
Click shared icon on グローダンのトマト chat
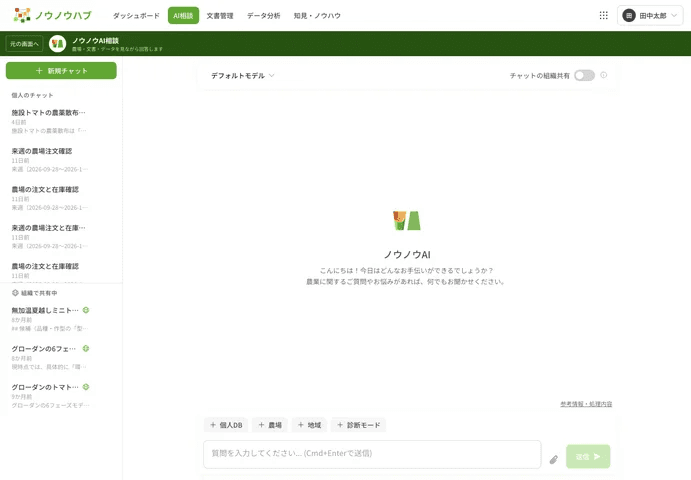pos(86,387)
